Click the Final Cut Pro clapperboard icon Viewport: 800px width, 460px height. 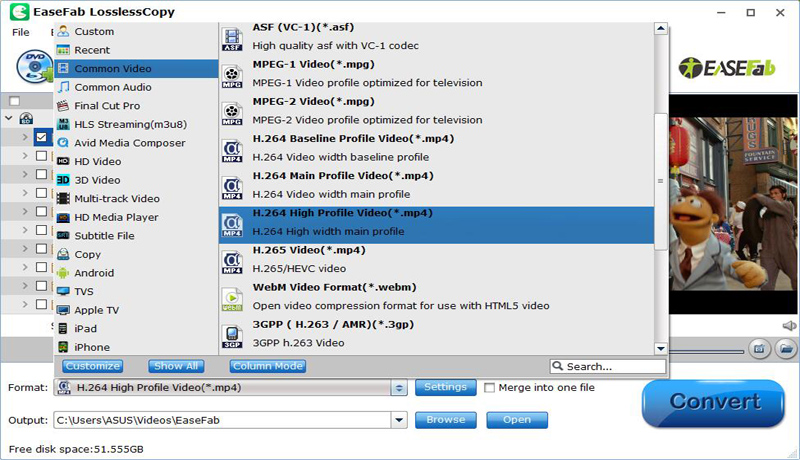63,106
